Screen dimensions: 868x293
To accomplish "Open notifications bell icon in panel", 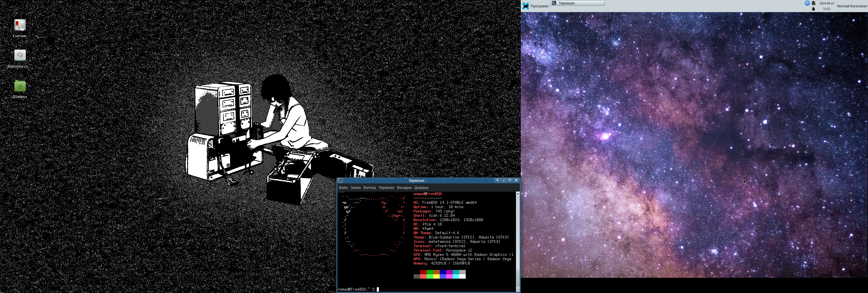I will click(813, 9).
